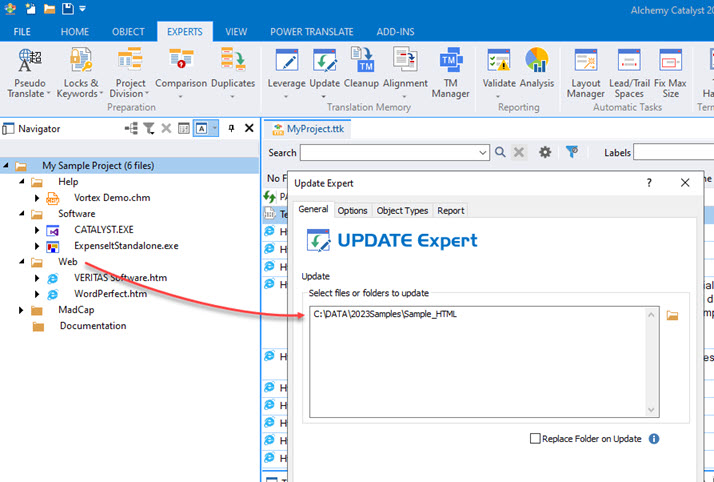The width and height of the screenshot is (714, 482).
Task: Collapse the Help folder in Navigator
Action: click(21, 182)
